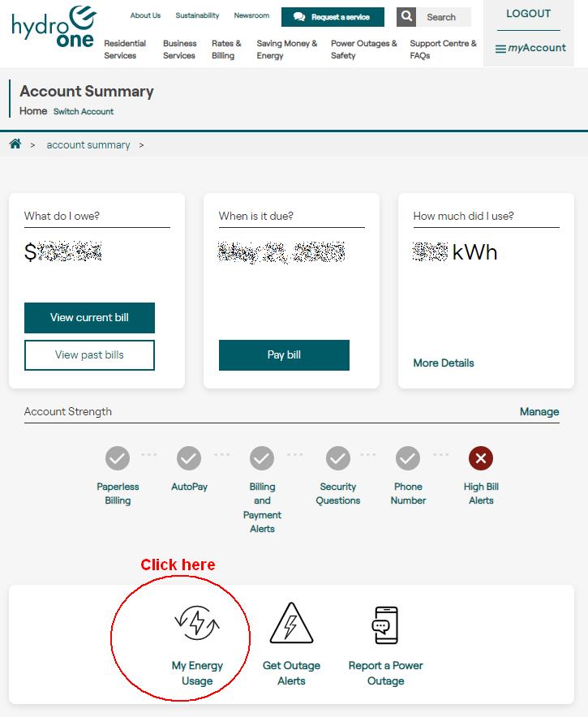Click the Paperless Billing checkmark icon
This screenshot has height=717, width=588.
(x=118, y=458)
